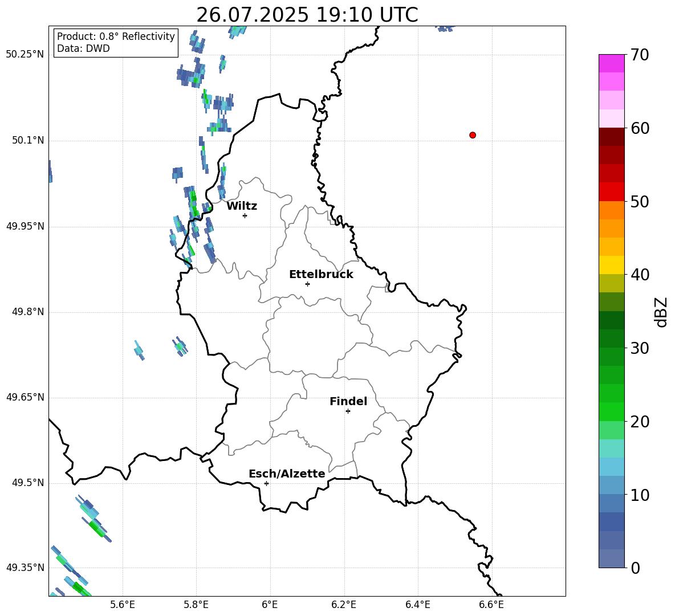Click the longitude label "5.6°E"
Screen dimensions: 675x616
123,605
